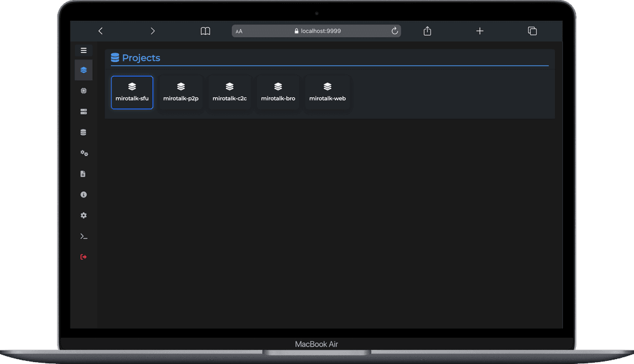The width and height of the screenshot is (634, 364).
Task: Select the database icon in sidebar
Action: pyautogui.click(x=84, y=132)
